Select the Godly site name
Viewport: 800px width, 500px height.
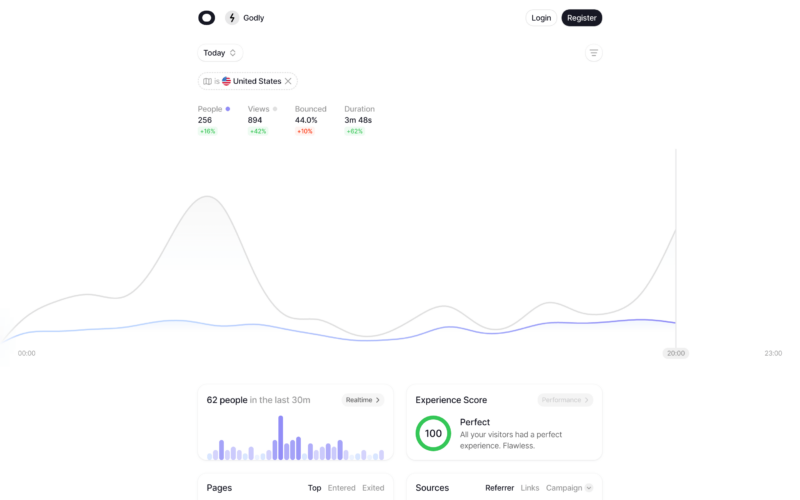point(254,18)
